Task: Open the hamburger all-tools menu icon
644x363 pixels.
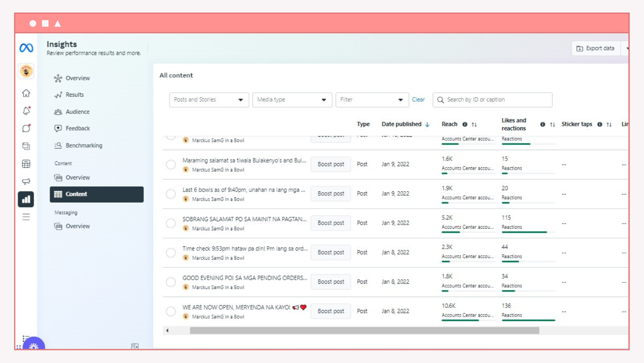Action: (x=26, y=217)
